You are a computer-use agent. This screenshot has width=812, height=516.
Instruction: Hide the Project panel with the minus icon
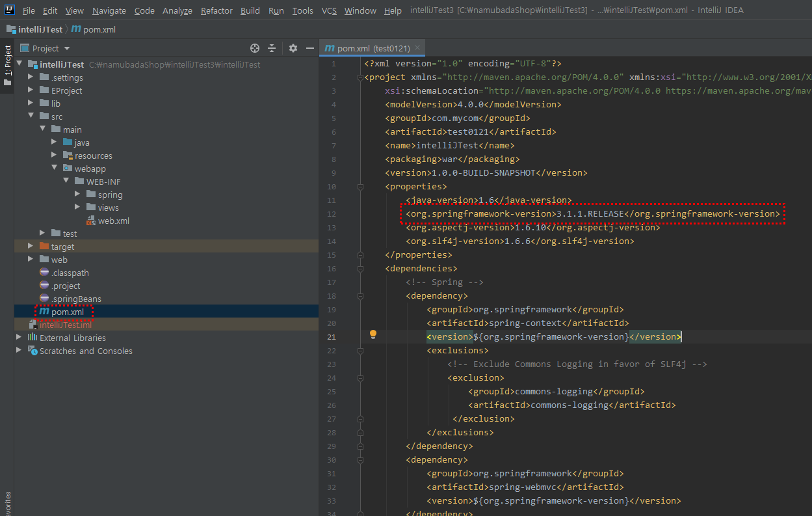pyautogui.click(x=310, y=48)
